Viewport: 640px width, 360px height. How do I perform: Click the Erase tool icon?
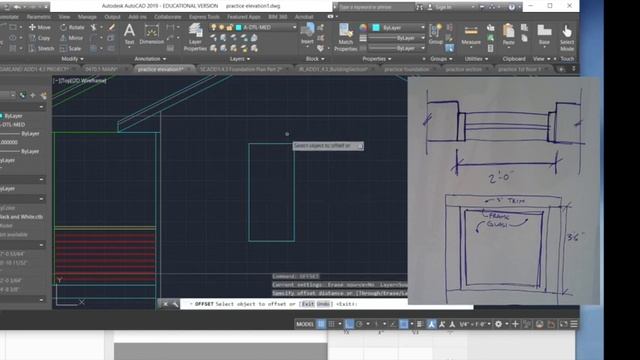coord(111,27)
